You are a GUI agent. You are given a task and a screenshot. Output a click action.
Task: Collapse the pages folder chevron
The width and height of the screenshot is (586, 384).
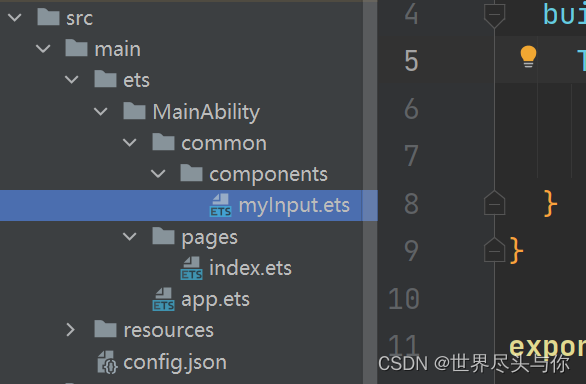coord(129,237)
